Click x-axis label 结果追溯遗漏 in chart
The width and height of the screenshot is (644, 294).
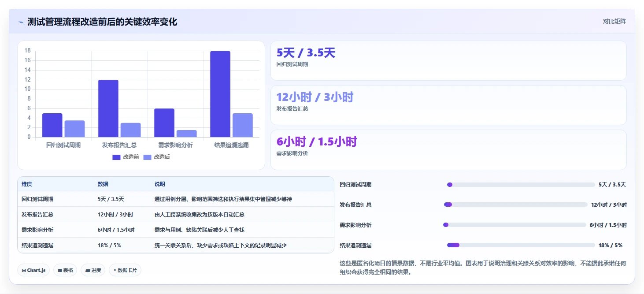pyautogui.click(x=231, y=145)
